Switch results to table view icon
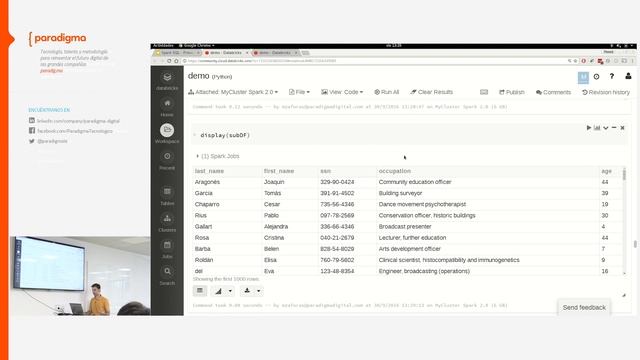This screenshot has height=360, width=640. 200,291
